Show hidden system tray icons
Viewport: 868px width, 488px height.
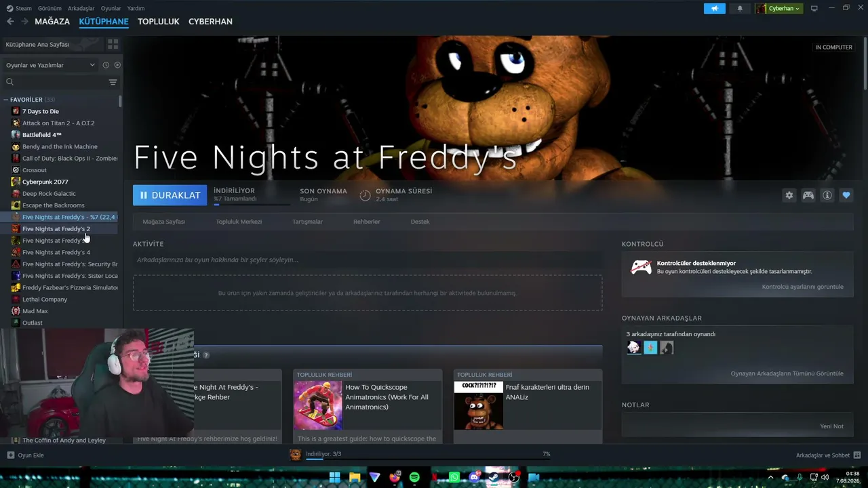click(x=770, y=477)
